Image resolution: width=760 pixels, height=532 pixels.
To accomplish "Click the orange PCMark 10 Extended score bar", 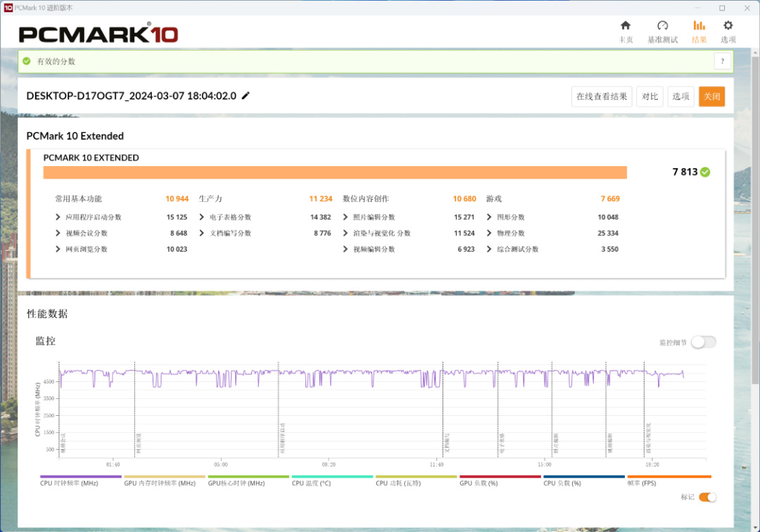I will point(335,172).
